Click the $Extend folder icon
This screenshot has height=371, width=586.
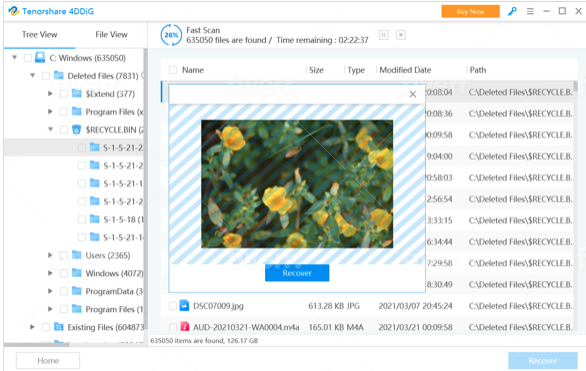(77, 93)
